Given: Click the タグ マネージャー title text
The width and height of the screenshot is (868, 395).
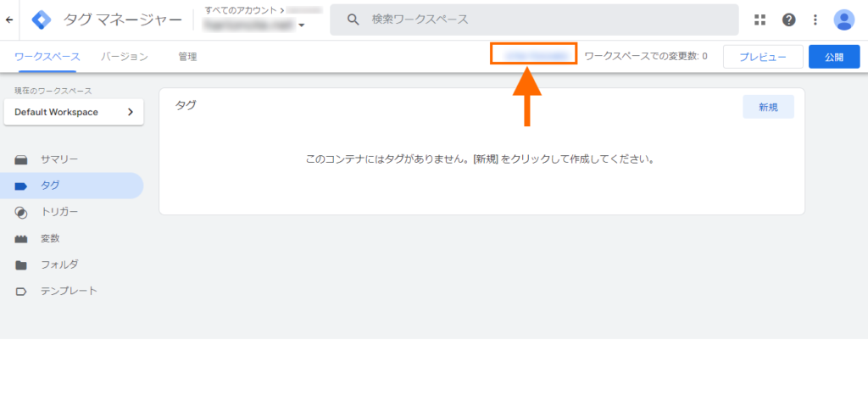Looking at the screenshot, I should (x=122, y=19).
